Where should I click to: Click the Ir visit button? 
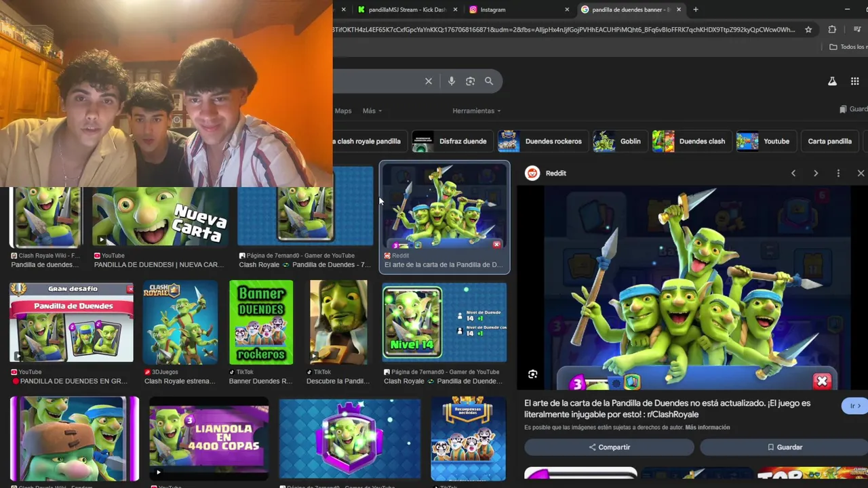(x=854, y=406)
